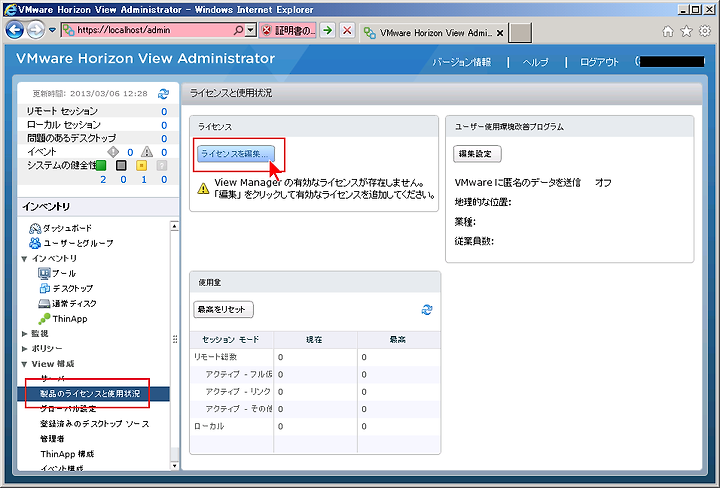The image size is (720, 488).
Task: Close the VMware Horizon View Admi... tab
Action: 500,33
